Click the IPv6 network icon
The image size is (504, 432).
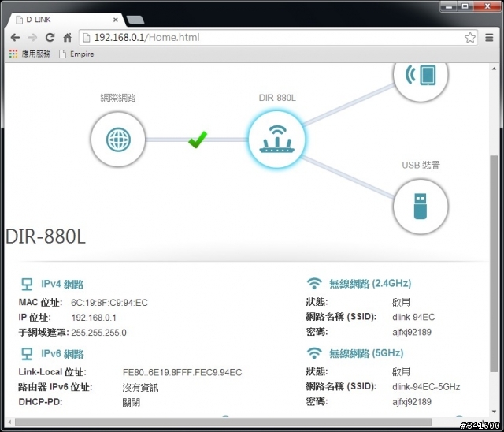[27, 354]
